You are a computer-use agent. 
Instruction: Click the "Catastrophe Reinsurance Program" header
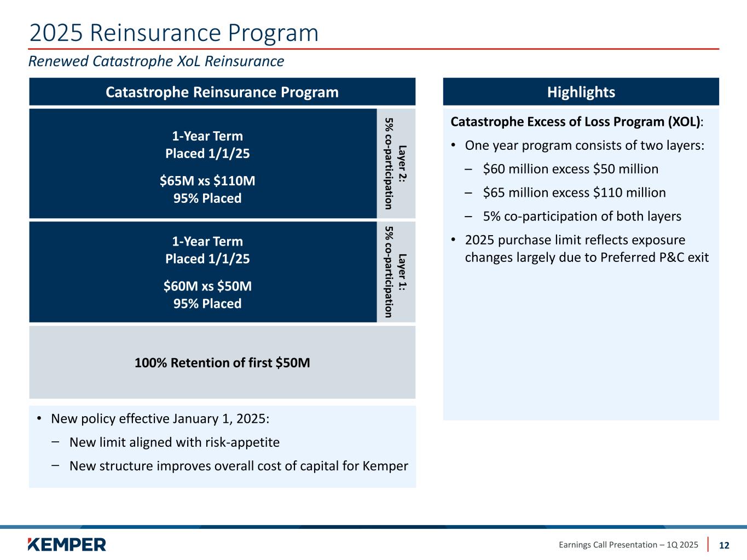coord(222,92)
